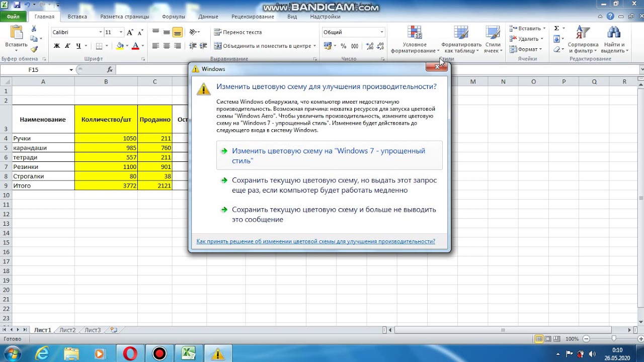Switch to Разметка страницы tab
The image size is (644, 362).
tap(124, 17)
